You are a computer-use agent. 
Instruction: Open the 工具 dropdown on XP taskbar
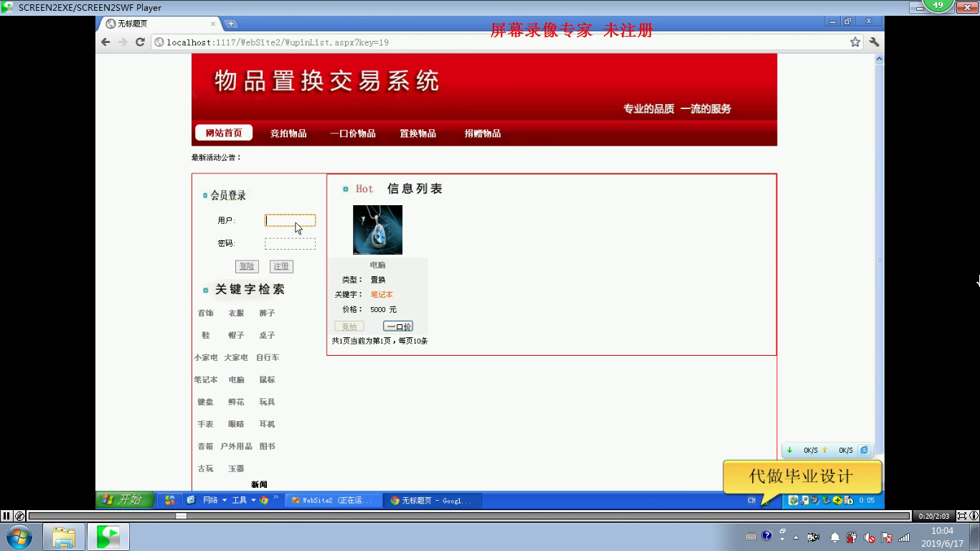243,501
